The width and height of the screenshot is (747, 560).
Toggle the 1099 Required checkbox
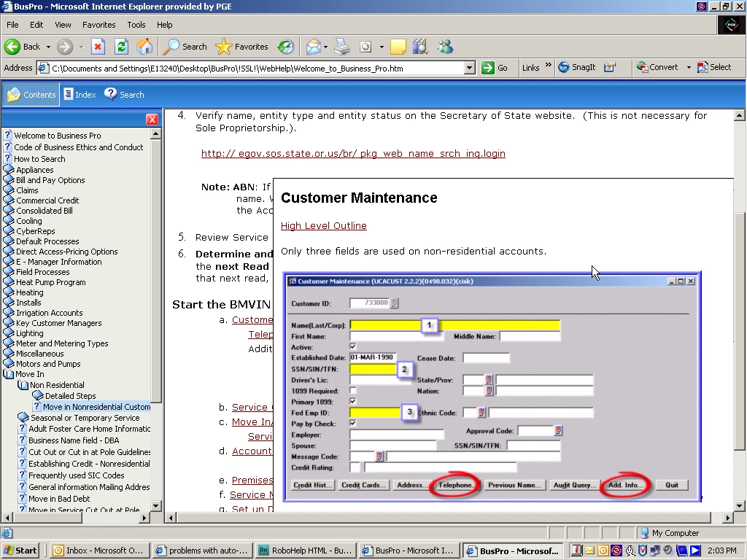tap(353, 391)
